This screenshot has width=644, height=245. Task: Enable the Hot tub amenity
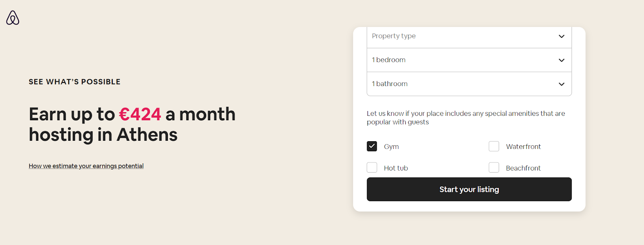(372, 167)
